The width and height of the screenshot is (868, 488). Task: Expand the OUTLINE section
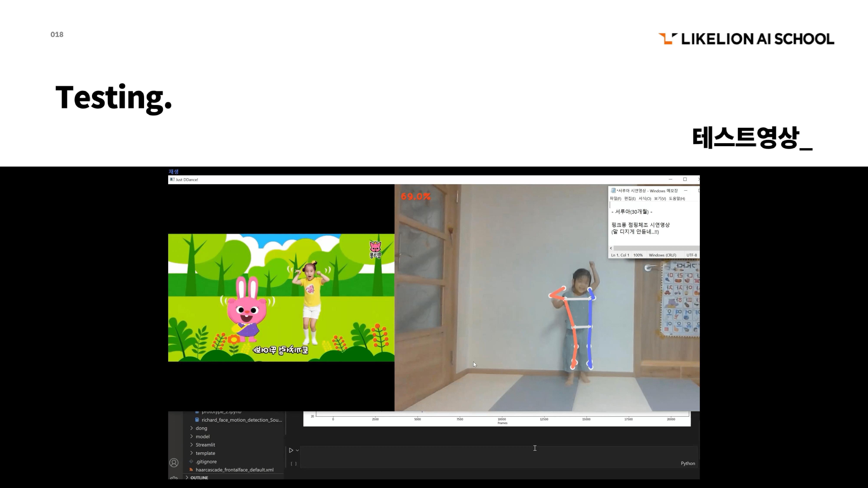(x=199, y=478)
